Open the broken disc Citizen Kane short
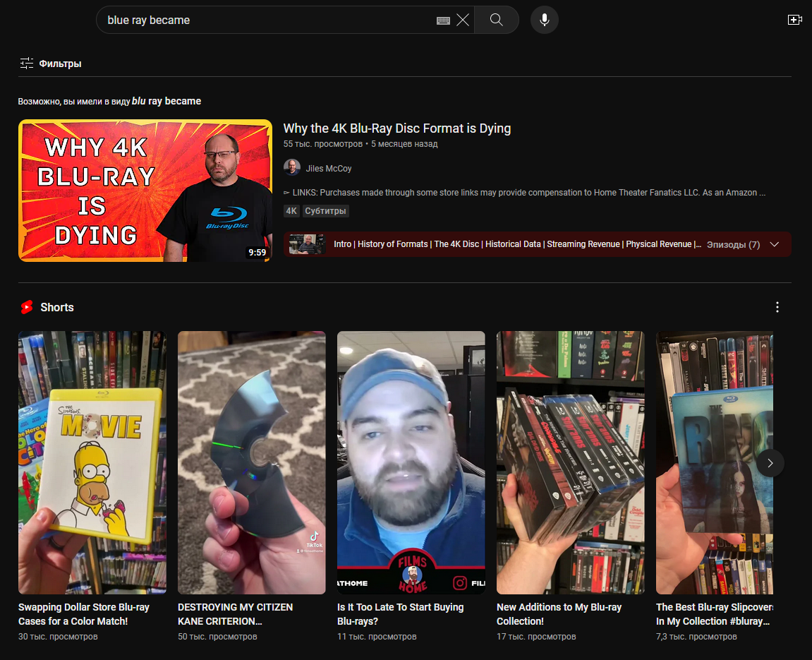The height and width of the screenshot is (660, 812). click(x=252, y=462)
